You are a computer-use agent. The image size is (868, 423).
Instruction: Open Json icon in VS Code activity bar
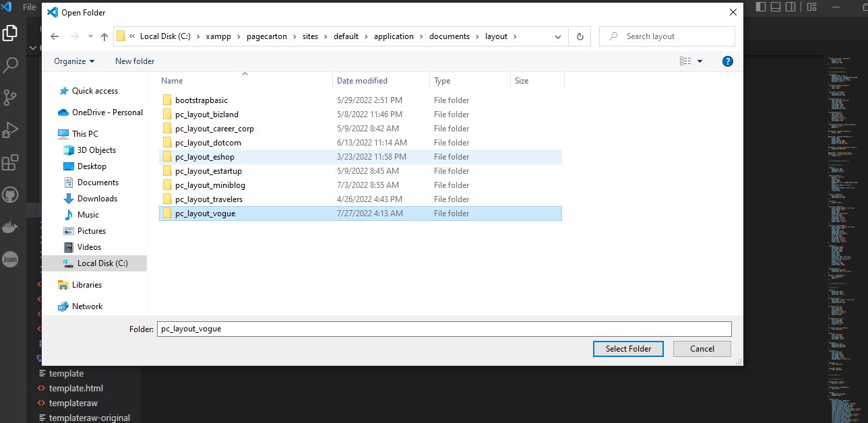[x=10, y=259]
